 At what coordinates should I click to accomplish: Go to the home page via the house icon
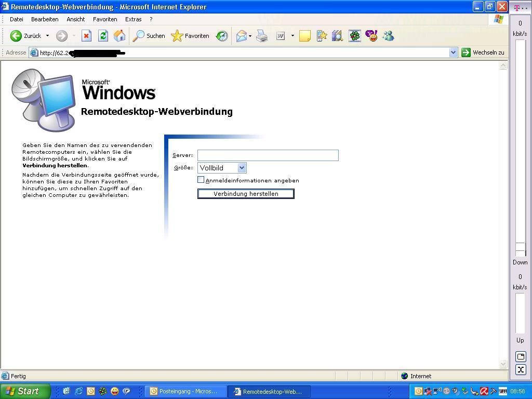(x=119, y=36)
